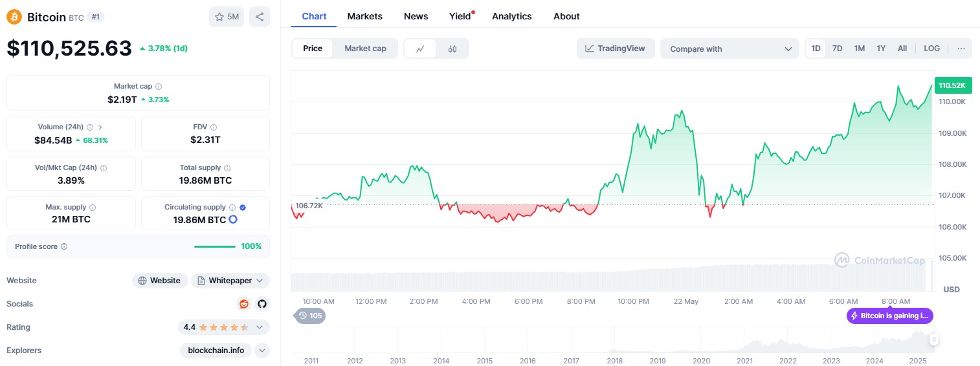
Task: Click the TradingView button
Action: click(615, 48)
